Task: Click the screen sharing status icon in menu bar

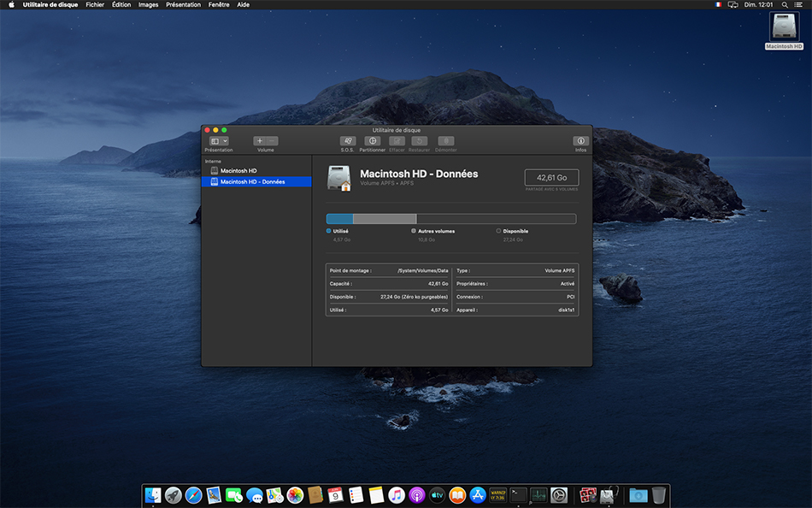Action: 733,4
